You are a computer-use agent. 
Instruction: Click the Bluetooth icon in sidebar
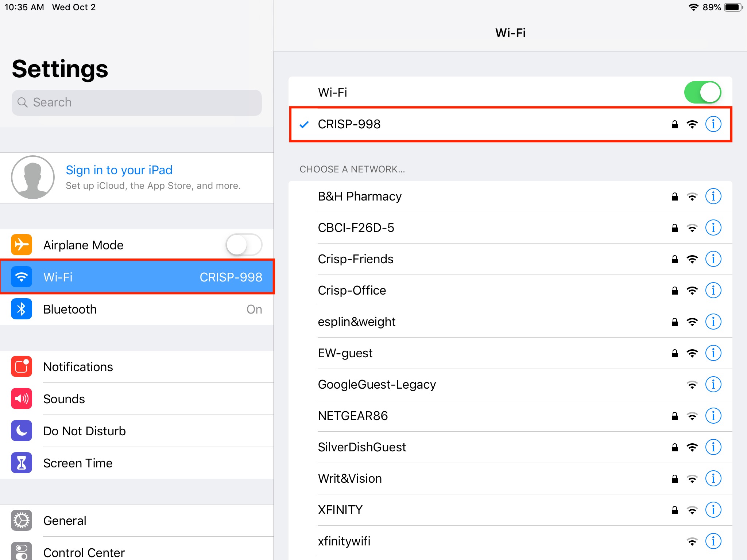[x=22, y=309]
